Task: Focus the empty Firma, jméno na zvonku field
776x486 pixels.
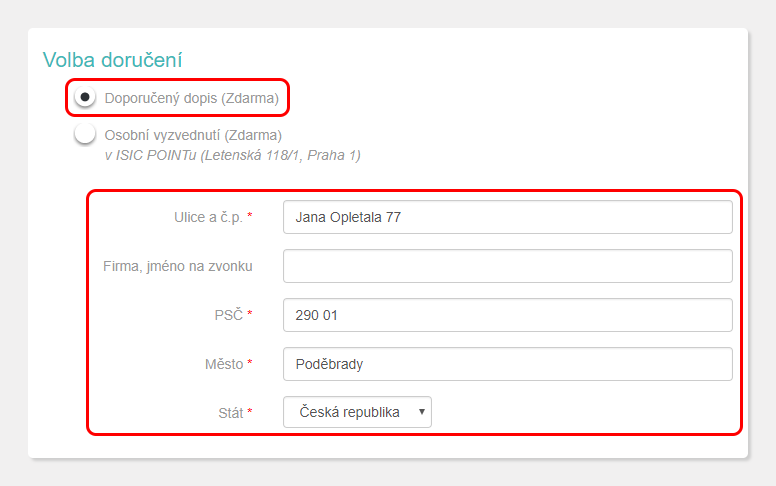Action: coord(508,266)
